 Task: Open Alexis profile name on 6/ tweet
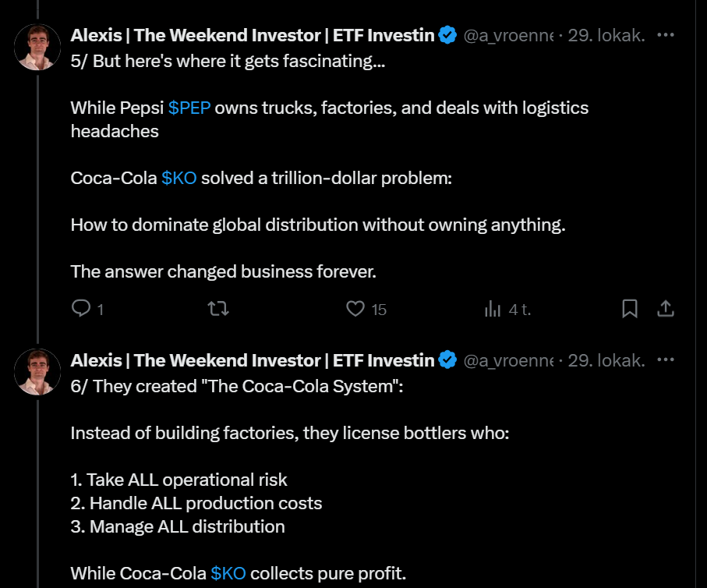(252, 360)
